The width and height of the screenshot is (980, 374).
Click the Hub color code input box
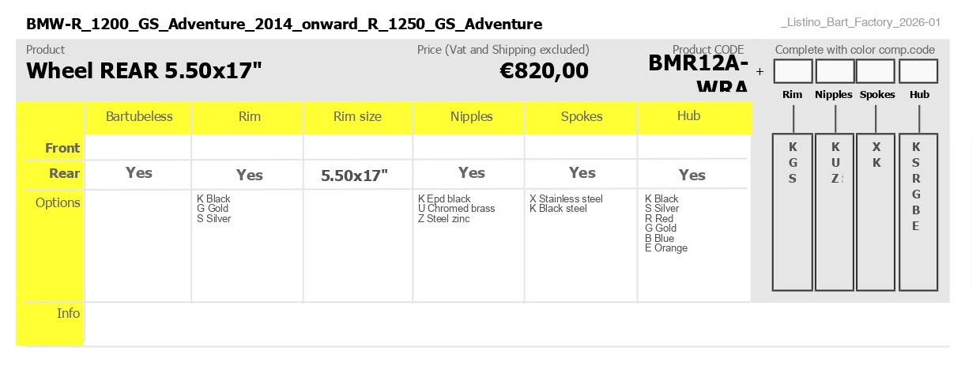pos(918,71)
